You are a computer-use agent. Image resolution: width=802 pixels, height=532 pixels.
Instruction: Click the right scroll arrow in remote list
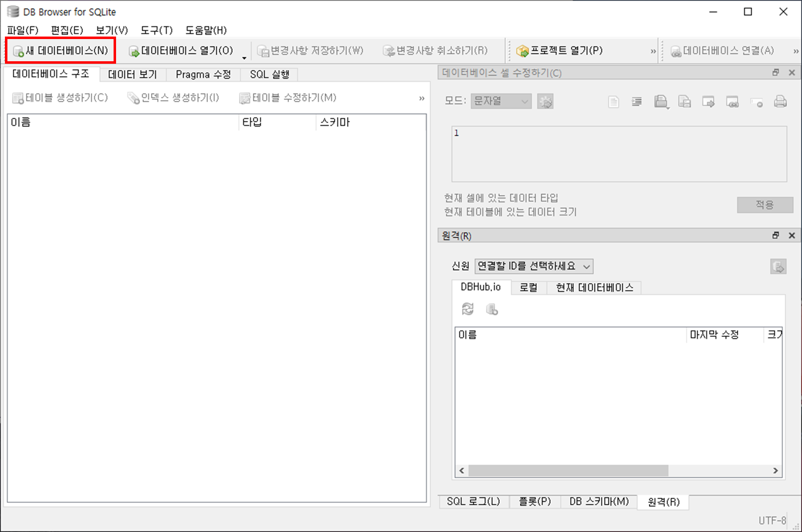pos(776,471)
